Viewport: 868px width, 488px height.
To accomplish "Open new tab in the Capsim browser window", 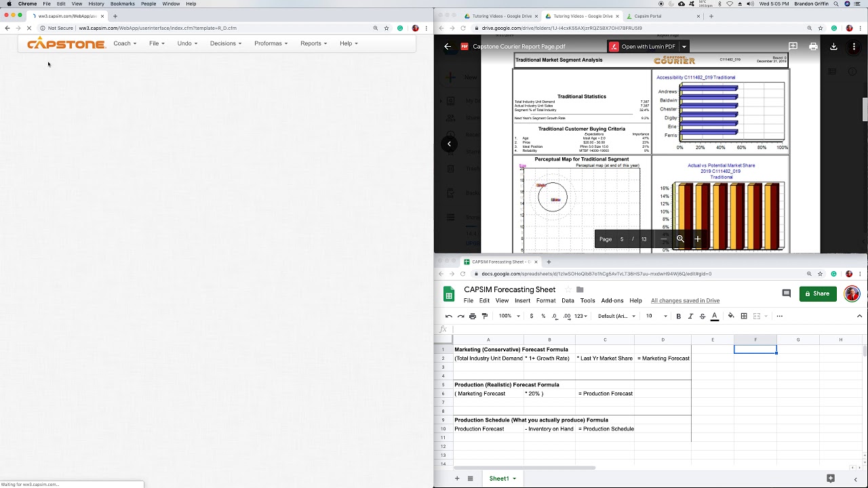I will (115, 16).
